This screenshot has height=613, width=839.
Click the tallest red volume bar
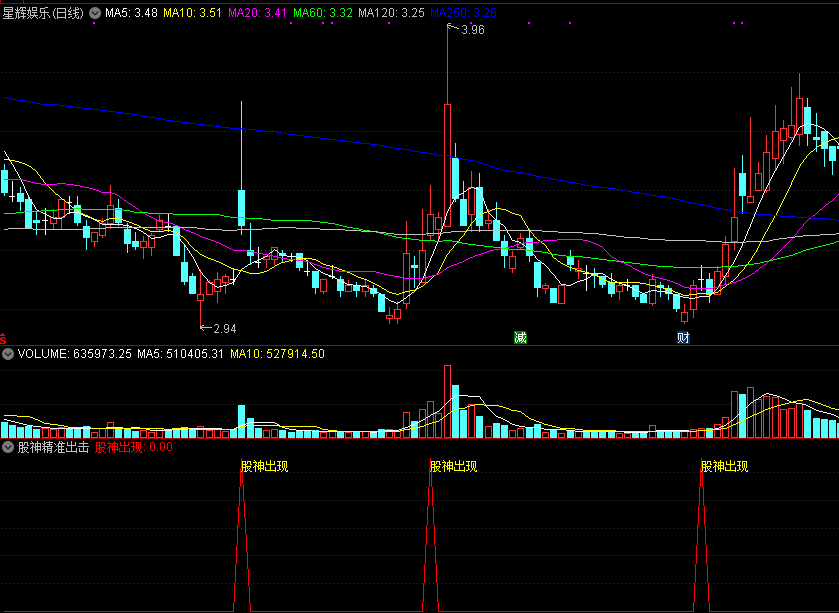[x=447, y=402]
